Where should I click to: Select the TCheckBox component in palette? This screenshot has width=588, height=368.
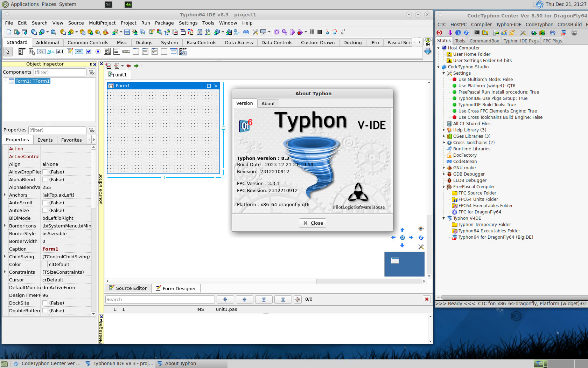click(x=89, y=52)
